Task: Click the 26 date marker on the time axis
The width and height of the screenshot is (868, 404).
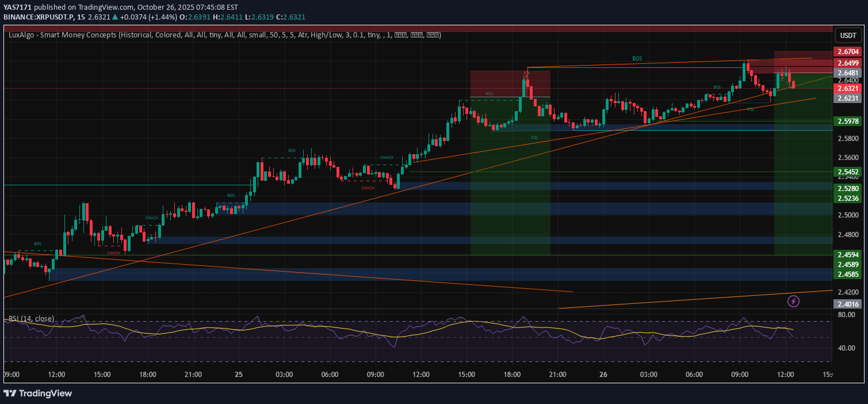Action: pyautogui.click(x=603, y=374)
